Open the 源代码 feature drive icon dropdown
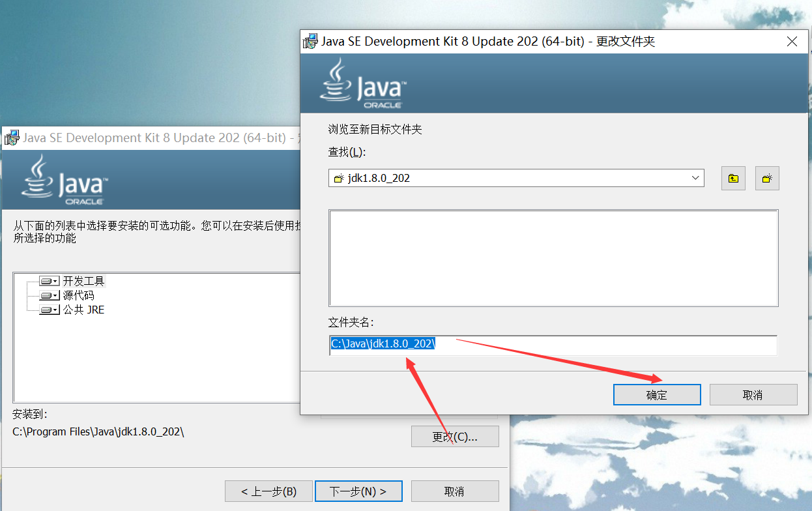 point(49,295)
